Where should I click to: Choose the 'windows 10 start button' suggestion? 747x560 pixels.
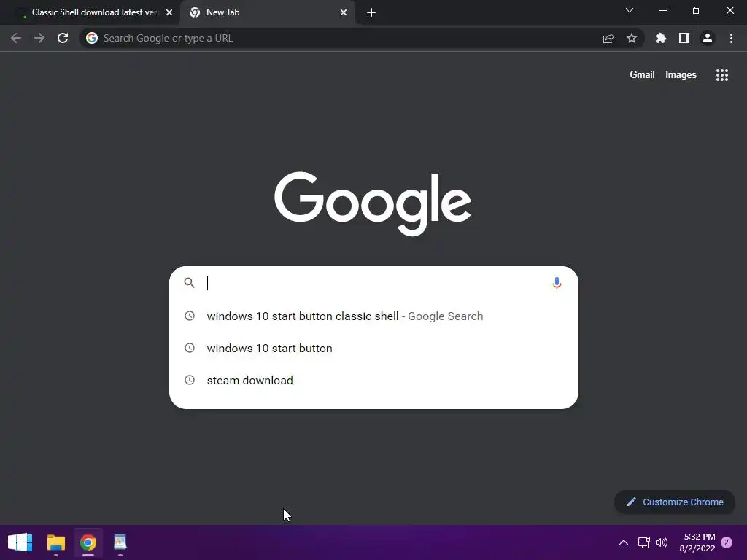pos(374,348)
